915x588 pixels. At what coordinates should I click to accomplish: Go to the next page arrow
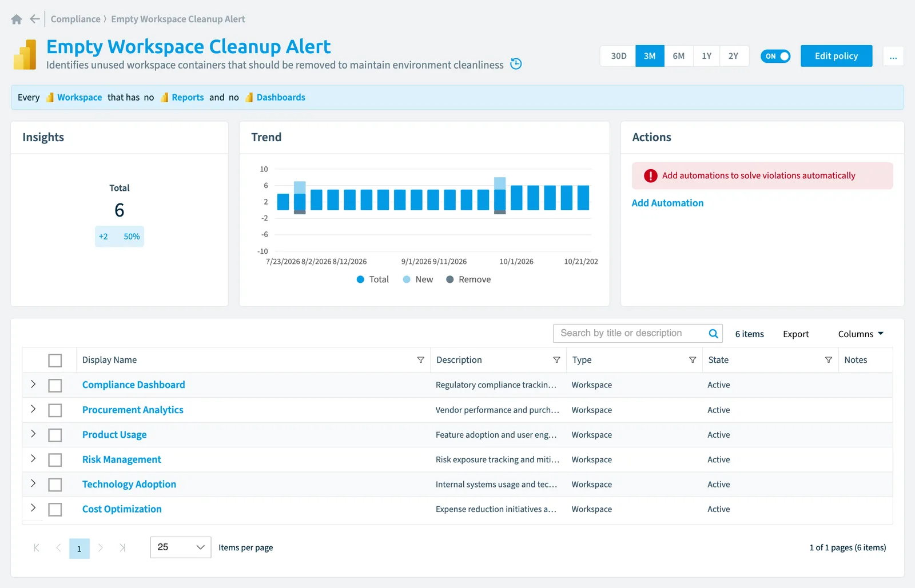click(x=100, y=547)
